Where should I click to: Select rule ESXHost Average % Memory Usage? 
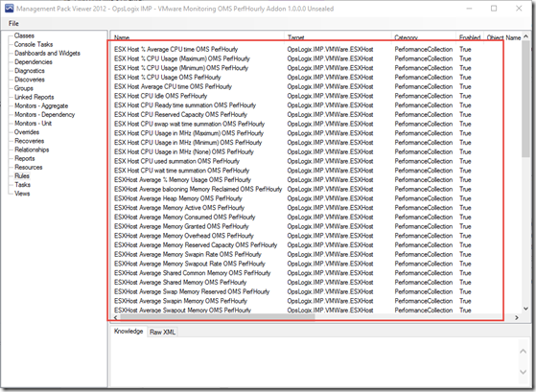(x=182, y=180)
